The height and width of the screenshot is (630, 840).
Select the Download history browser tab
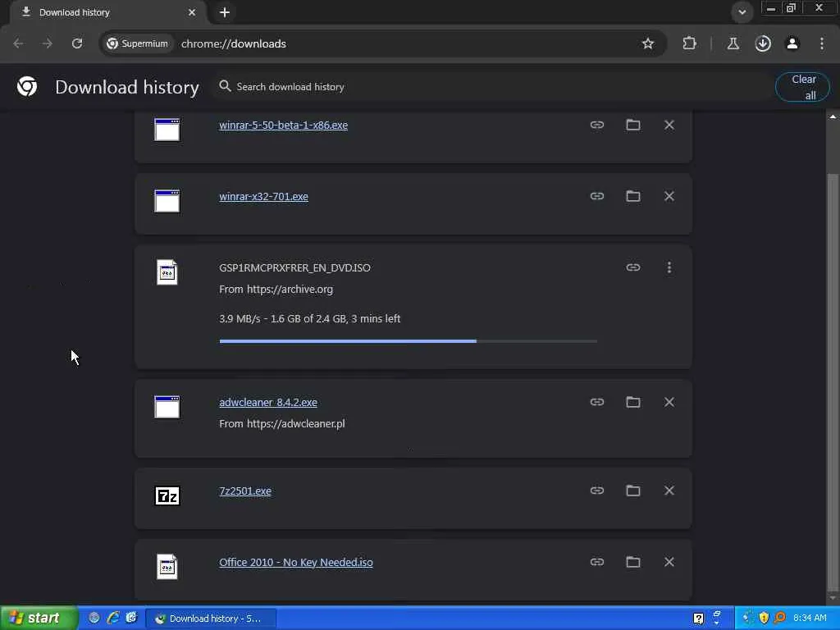(x=107, y=12)
